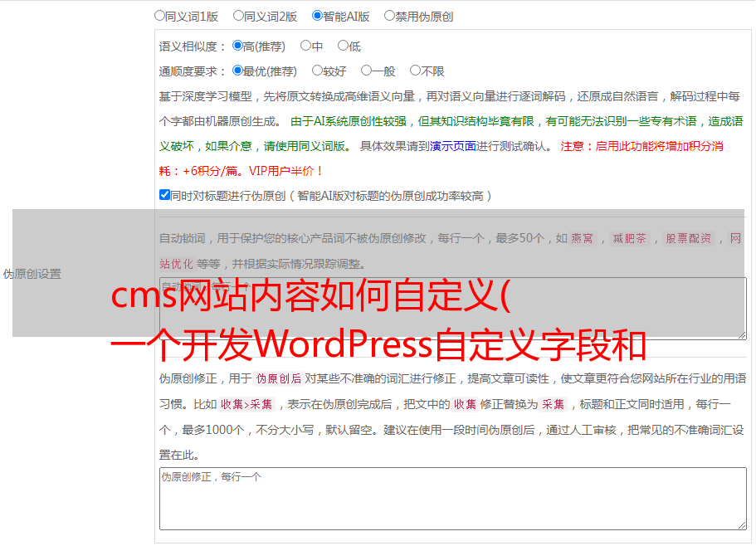
Task: Select 禁用伪原创 radio option
Action: coord(389,16)
